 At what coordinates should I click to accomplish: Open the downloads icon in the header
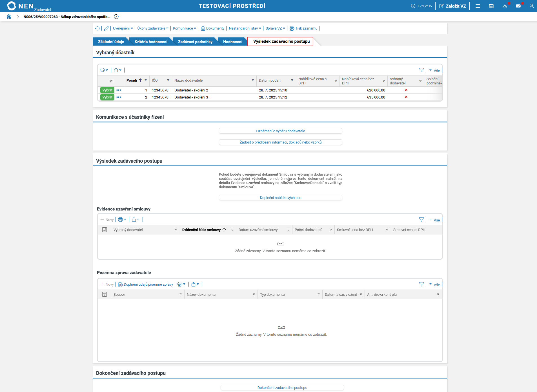coord(505,6)
